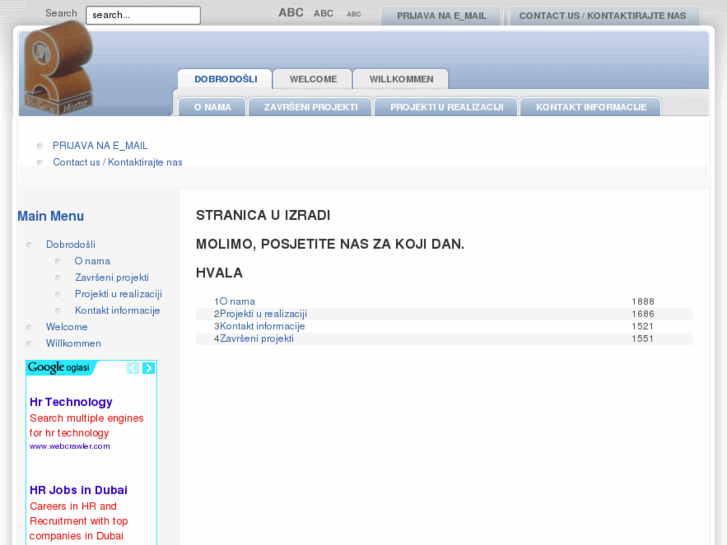
Task: Open the KONTAKT INFORMACIJE tab
Action: 591,107
